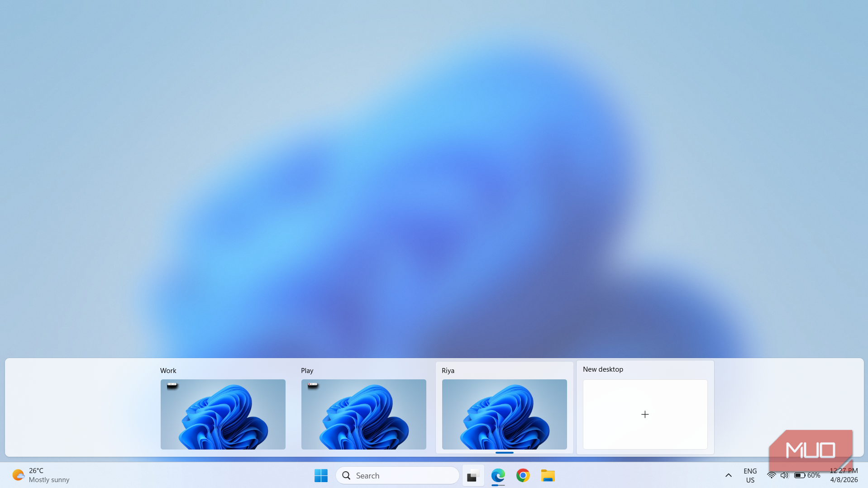Open Google Chrome from taskbar

point(523,475)
